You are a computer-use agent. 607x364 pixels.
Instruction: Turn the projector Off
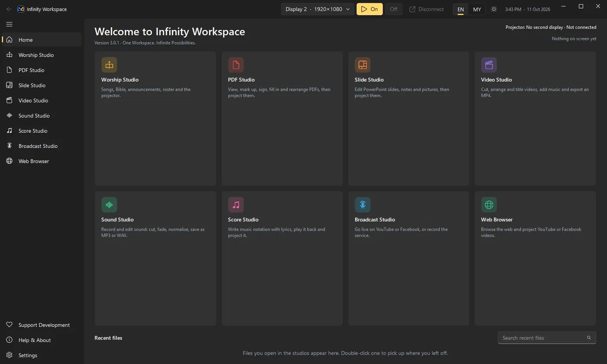(393, 9)
